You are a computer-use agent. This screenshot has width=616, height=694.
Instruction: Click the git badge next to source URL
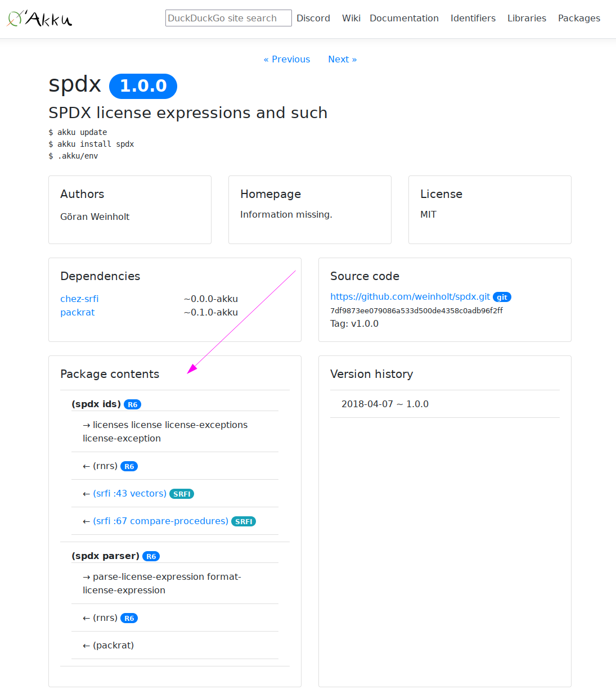(x=502, y=297)
